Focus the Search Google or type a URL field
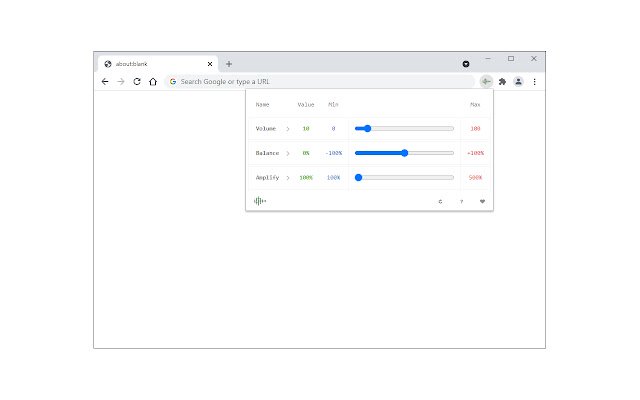The height and width of the screenshot is (400, 640). click(320, 82)
